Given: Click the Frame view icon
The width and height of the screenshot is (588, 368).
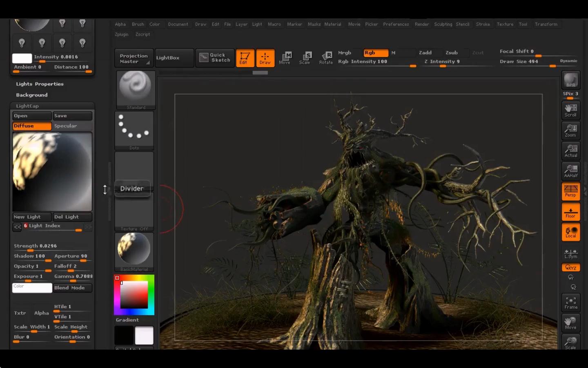Looking at the screenshot, I should (x=571, y=303).
